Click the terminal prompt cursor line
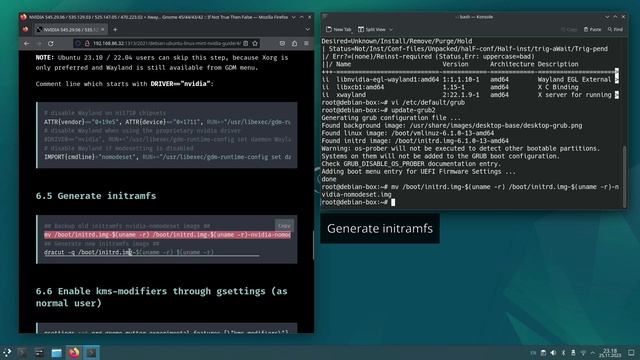This screenshot has height=360, width=640. pyautogui.click(x=358, y=202)
